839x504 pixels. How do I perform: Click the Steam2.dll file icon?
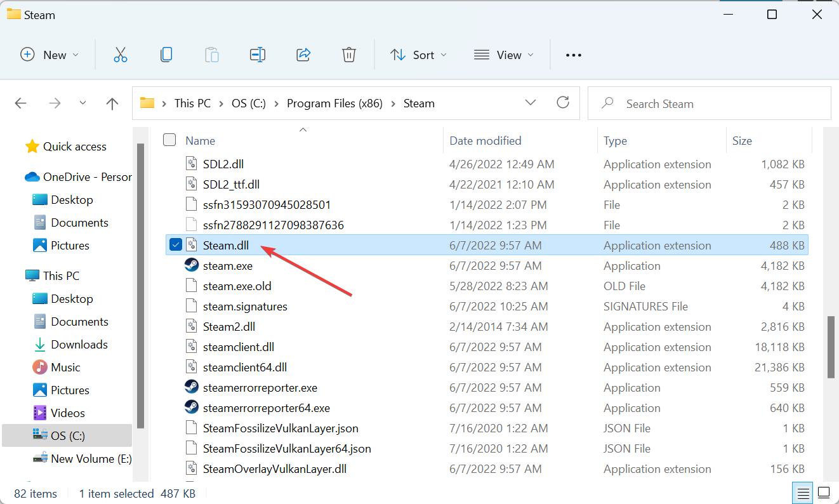(192, 326)
